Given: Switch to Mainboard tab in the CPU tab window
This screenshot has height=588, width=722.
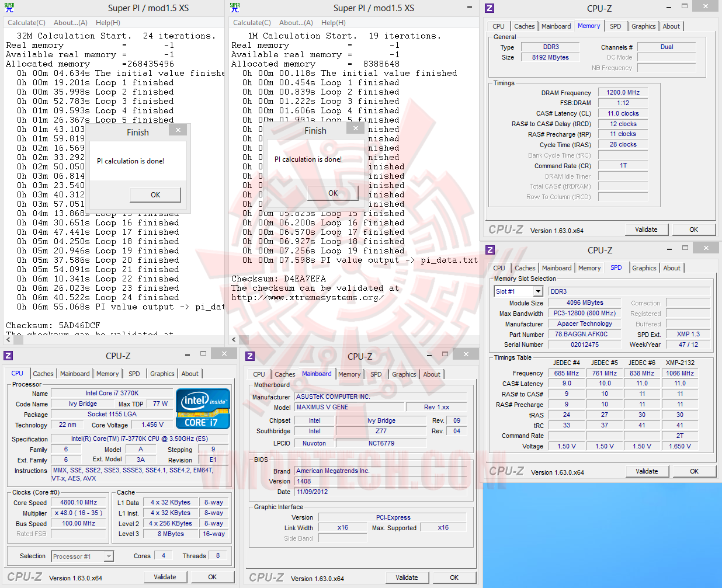Looking at the screenshot, I should click(x=75, y=374).
